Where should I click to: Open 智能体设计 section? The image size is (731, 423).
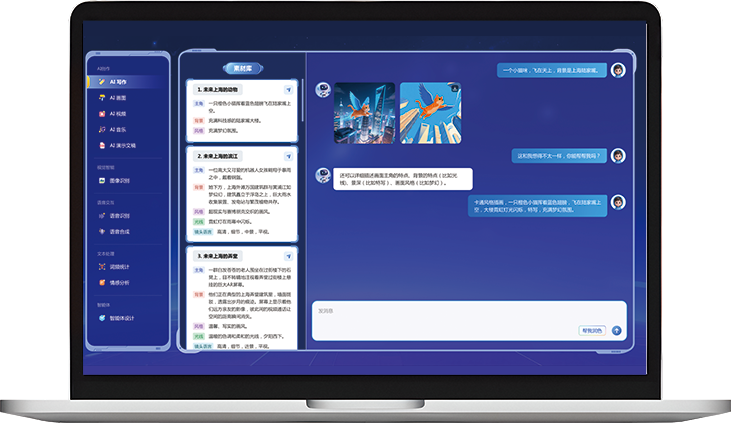[x=117, y=318]
